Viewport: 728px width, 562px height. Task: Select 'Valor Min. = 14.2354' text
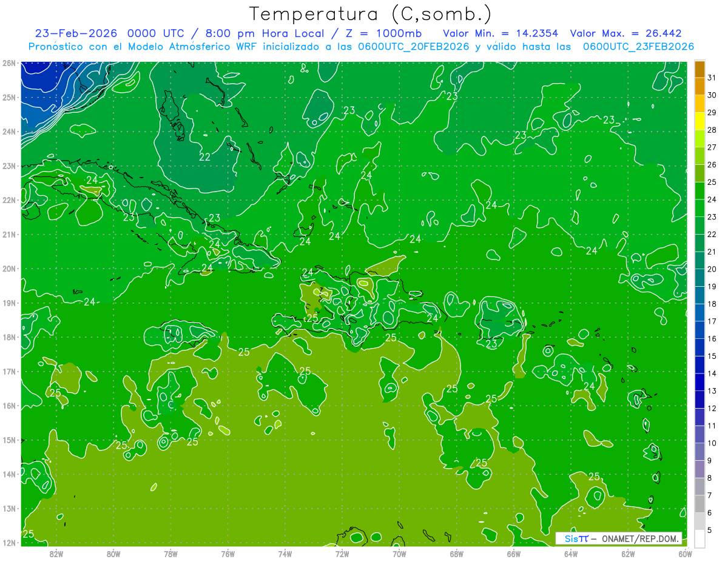click(x=500, y=33)
